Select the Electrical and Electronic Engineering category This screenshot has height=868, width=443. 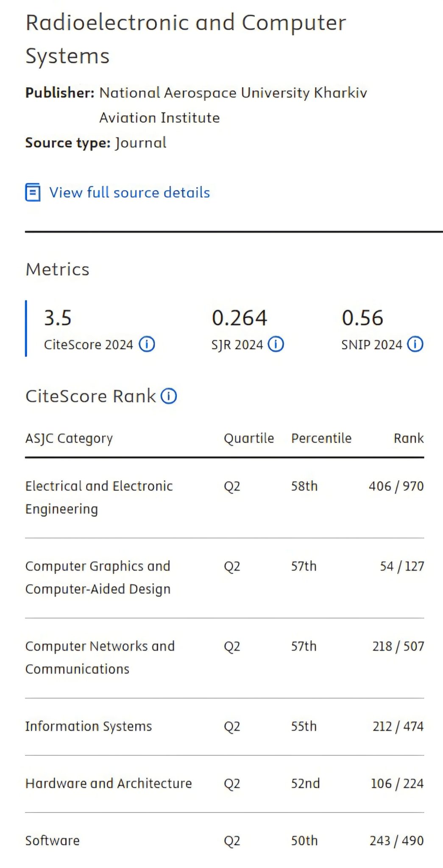coord(99,497)
